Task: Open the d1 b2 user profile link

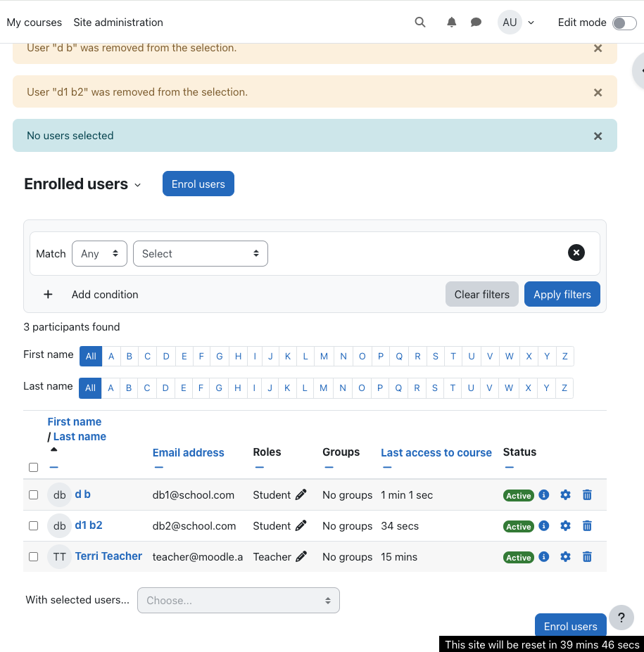Action: point(89,525)
